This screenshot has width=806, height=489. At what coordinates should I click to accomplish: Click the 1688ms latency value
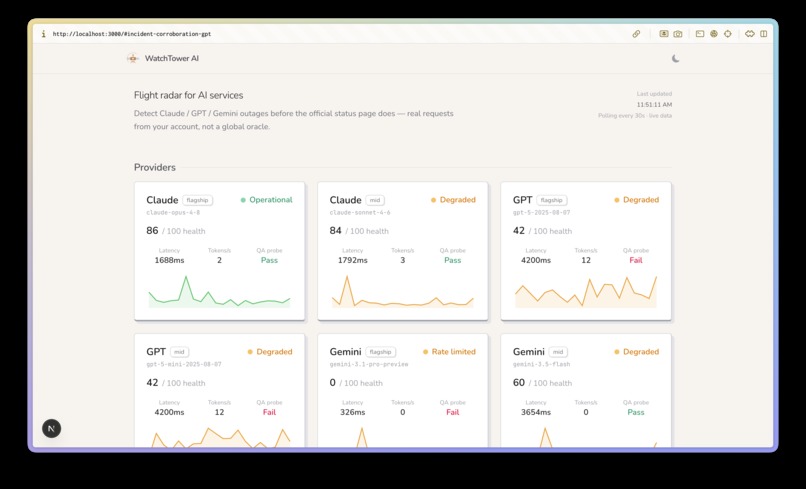[x=169, y=260]
